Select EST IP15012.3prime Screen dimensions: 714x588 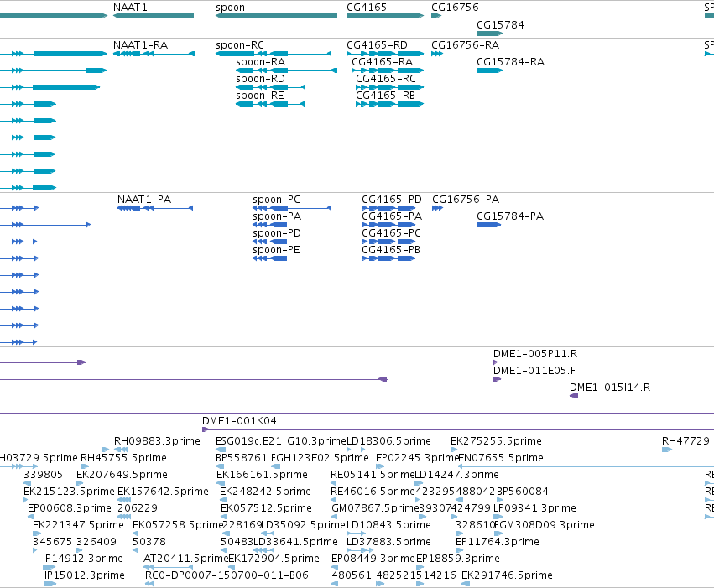[85, 576]
